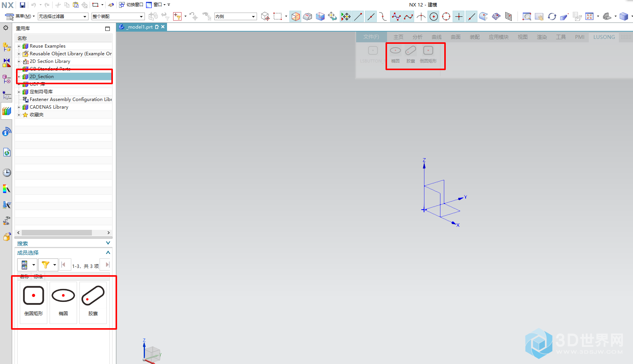This screenshot has height=364, width=633.
Task: Click the library tree horizontal scrollbar
Action: pyautogui.click(x=57, y=233)
